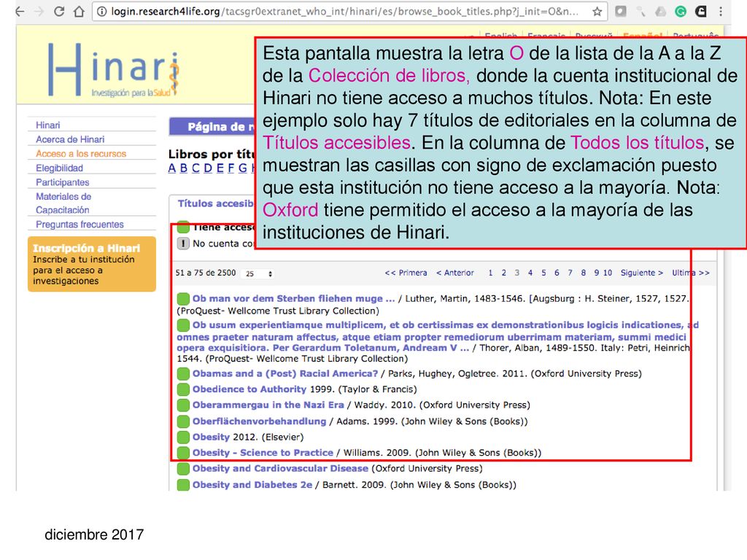Click the browser forward arrow

pos(39,12)
